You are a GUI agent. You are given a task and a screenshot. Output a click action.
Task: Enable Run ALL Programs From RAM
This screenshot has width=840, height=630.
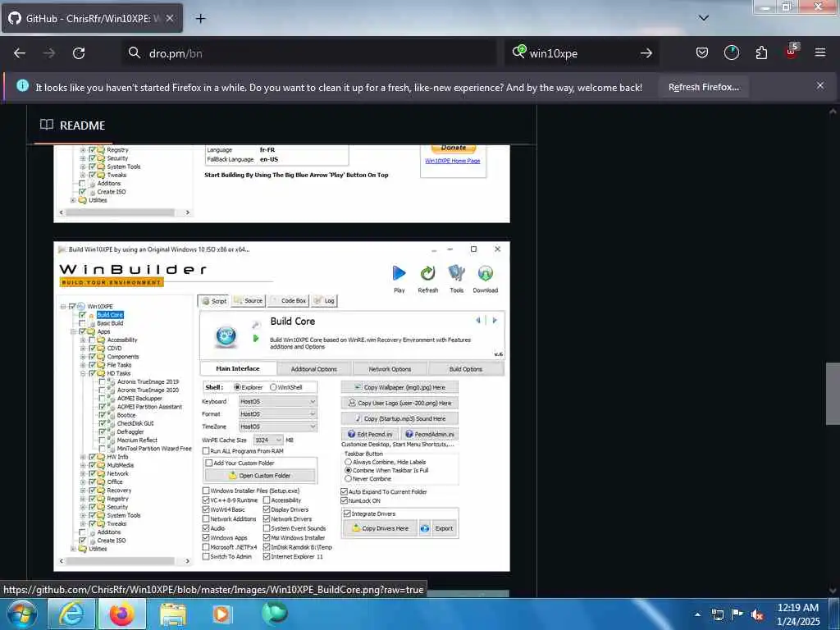click(206, 451)
